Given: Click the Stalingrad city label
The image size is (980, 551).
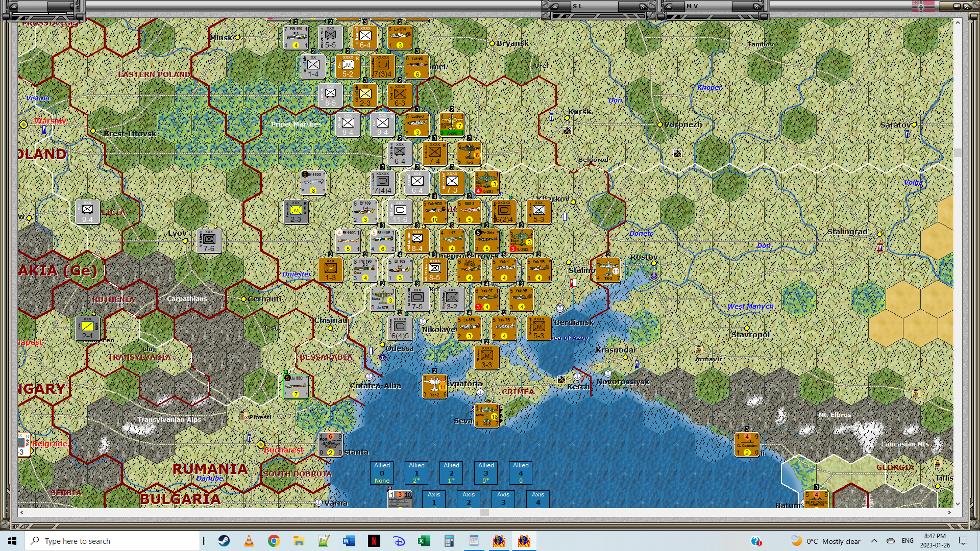Looking at the screenshot, I should click(x=847, y=232).
